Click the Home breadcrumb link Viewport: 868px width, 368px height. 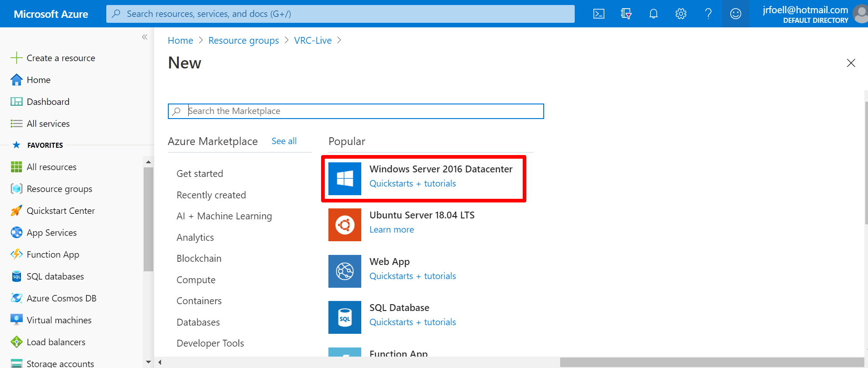(x=181, y=41)
